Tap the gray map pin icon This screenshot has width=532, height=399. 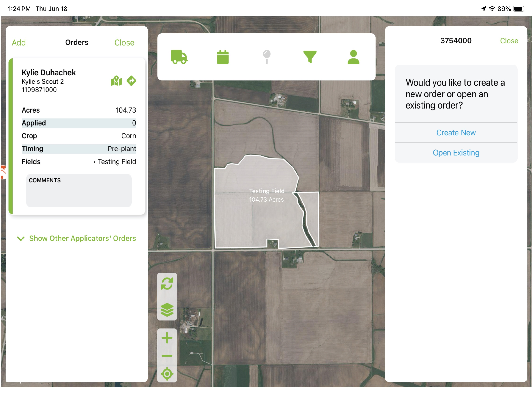coord(266,57)
